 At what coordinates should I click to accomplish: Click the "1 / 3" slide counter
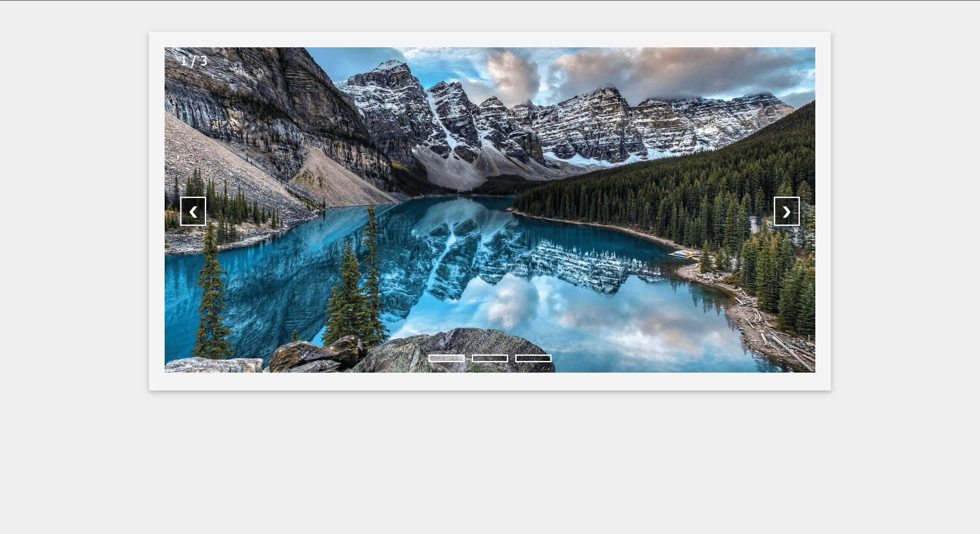tap(194, 61)
